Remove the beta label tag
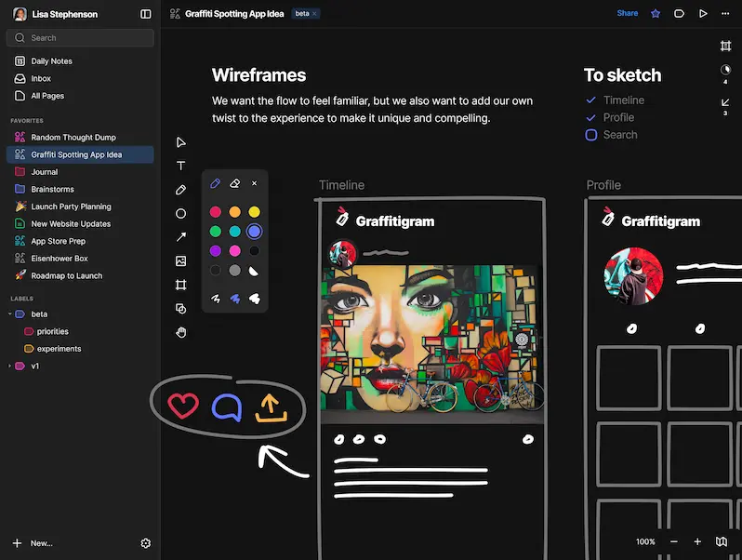Screen dimensions: 742x560 click(x=314, y=14)
